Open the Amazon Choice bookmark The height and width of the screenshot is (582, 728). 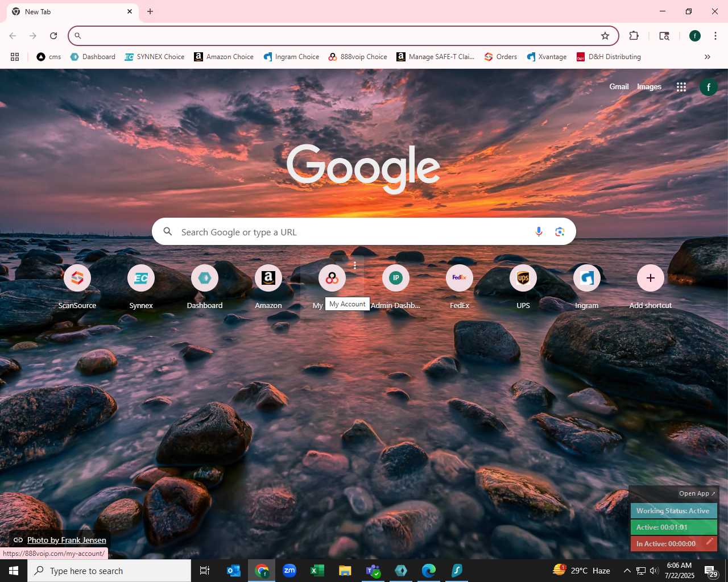coord(224,57)
